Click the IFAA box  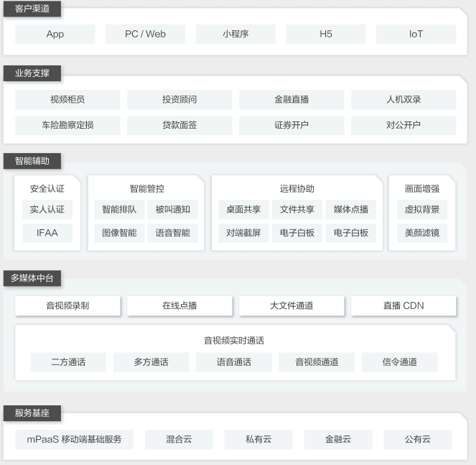point(47,233)
